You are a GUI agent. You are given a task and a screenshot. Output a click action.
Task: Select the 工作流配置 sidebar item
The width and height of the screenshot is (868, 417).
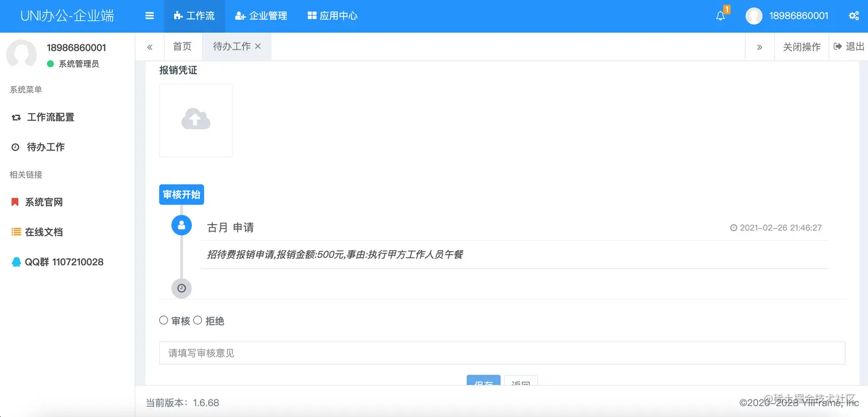point(51,117)
